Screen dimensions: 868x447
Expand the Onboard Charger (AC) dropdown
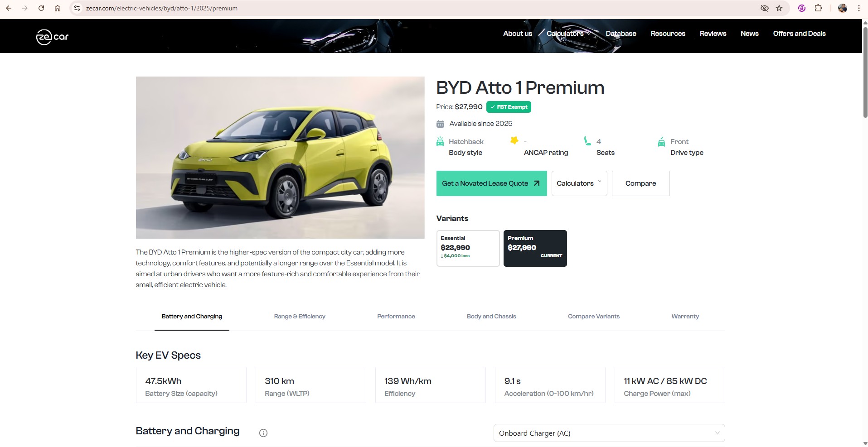(x=609, y=433)
